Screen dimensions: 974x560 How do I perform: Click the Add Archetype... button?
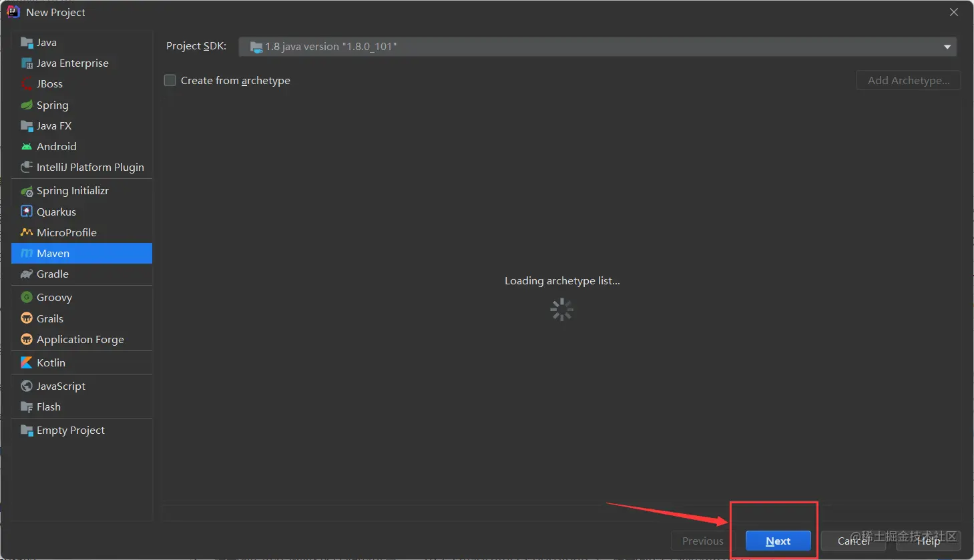[x=909, y=80]
